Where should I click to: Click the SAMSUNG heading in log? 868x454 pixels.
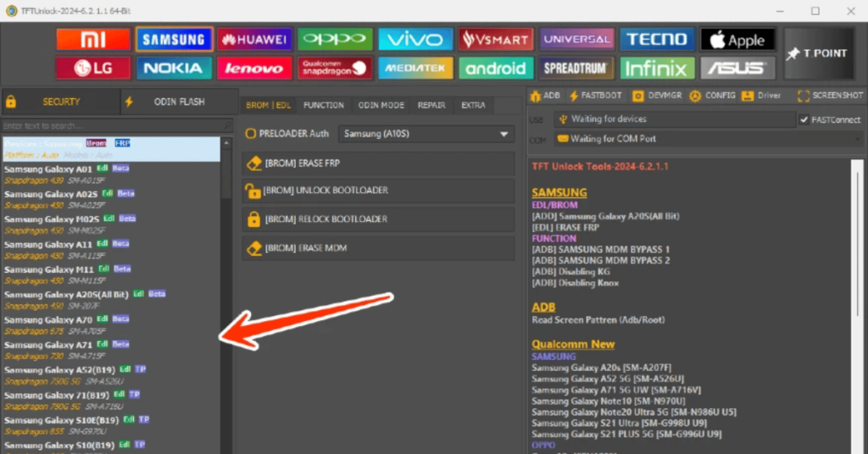coord(559,192)
